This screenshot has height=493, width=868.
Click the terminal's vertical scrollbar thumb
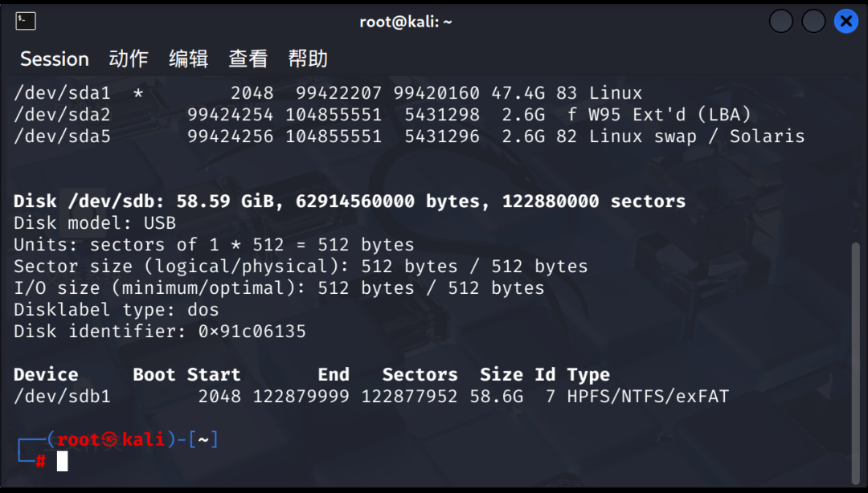854,361
